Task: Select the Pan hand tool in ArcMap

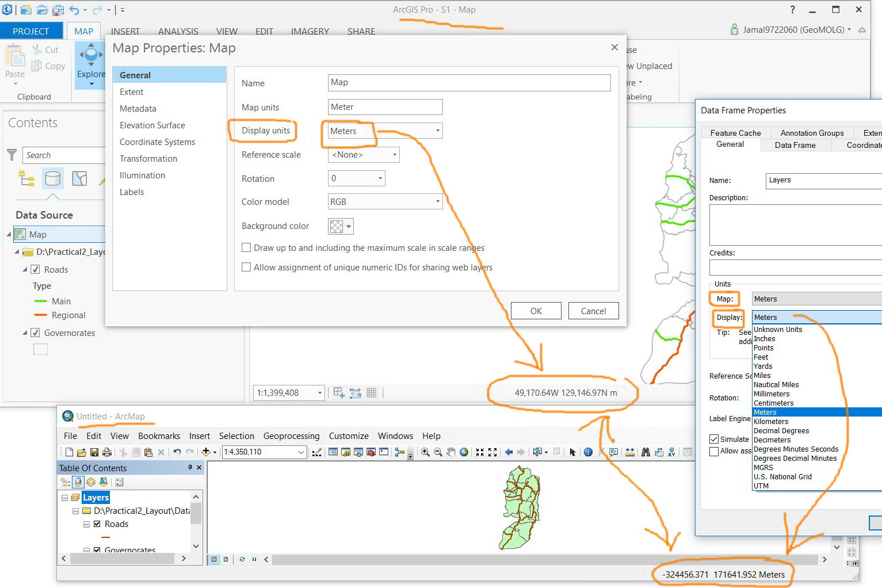Action: pyautogui.click(x=450, y=452)
